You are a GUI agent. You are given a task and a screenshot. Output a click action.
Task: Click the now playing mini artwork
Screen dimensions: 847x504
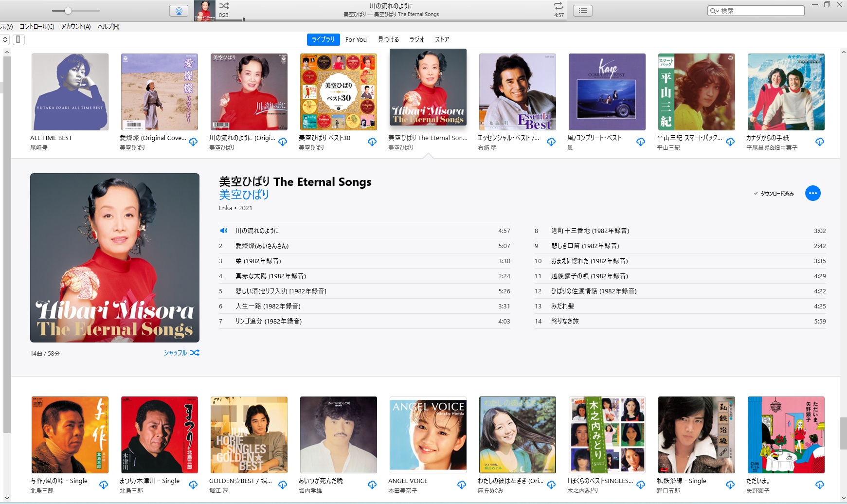[x=205, y=11]
